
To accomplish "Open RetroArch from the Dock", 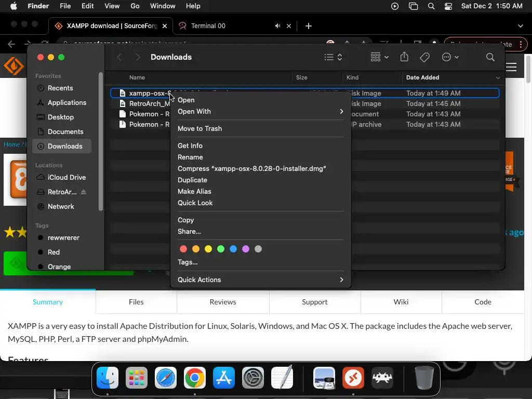I will (382, 378).
